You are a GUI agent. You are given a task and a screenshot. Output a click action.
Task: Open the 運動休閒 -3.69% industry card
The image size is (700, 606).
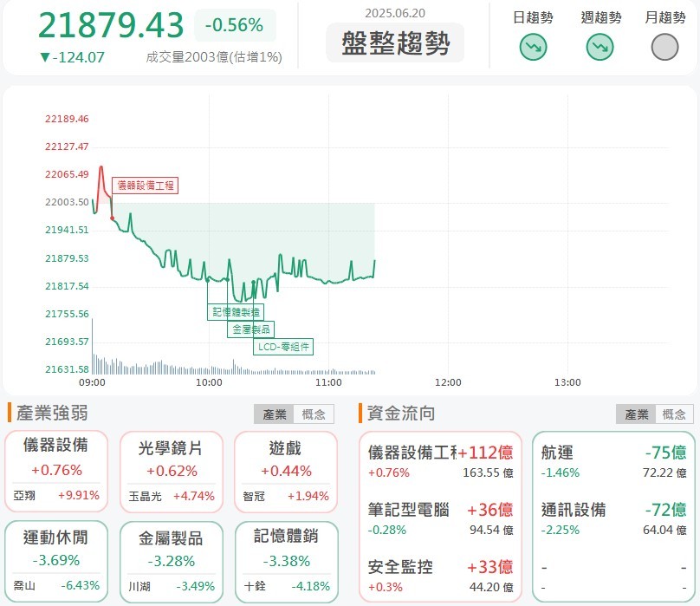[x=56, y=562]
